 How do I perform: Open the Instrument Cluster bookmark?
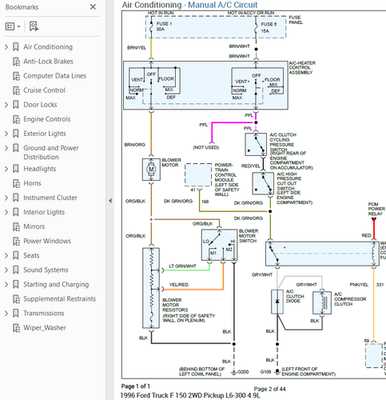[50, 198]
